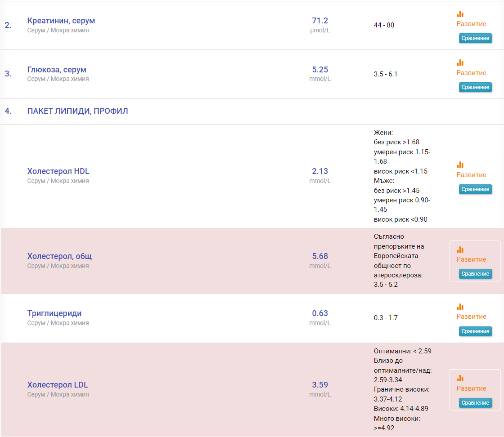Open the Креатинин, серум test name
Viewport: 504px width, 437px height.
coord(61,21)
